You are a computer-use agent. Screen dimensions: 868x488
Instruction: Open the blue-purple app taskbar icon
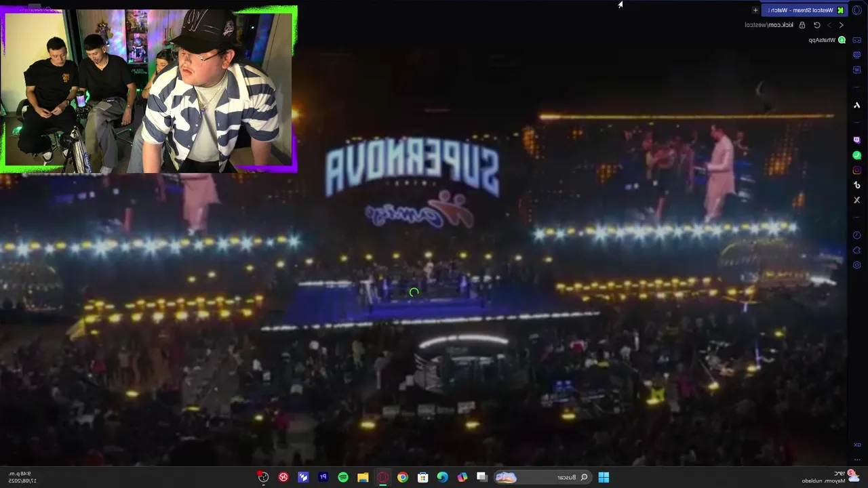pos(303,477)
